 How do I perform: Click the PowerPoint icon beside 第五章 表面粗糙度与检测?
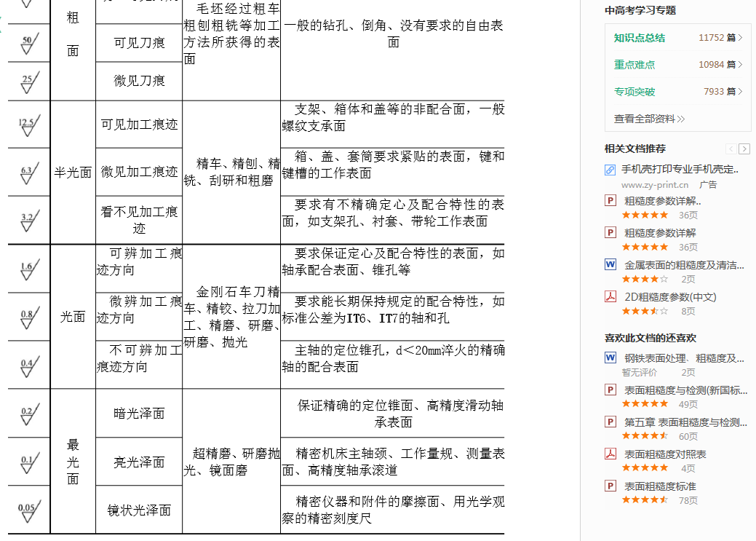[610, 422]
